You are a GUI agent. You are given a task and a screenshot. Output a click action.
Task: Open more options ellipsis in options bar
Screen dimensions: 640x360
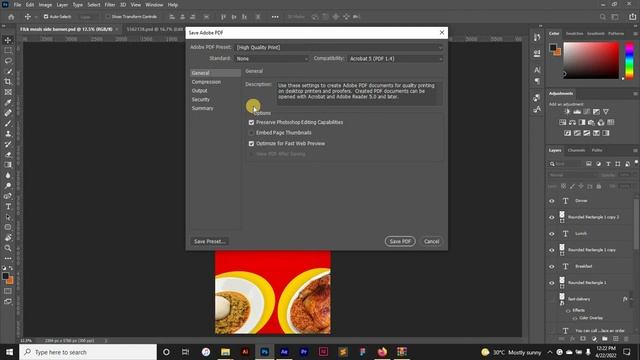pos(275,17)
